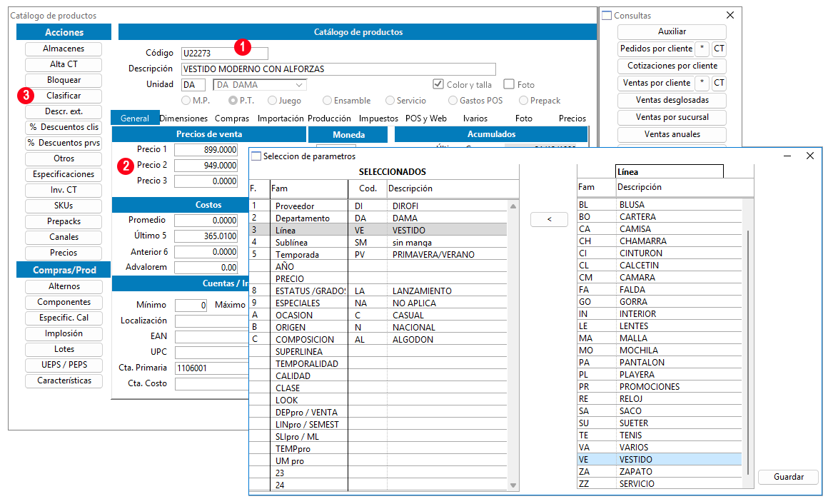Open Ventas desglosadas in Consultas
The height and width of the screenshot is (504, 833).
pos(672,100)
